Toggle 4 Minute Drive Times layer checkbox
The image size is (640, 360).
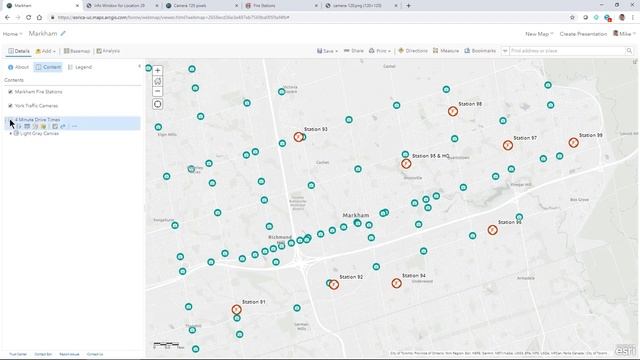(x=10, y=120)
